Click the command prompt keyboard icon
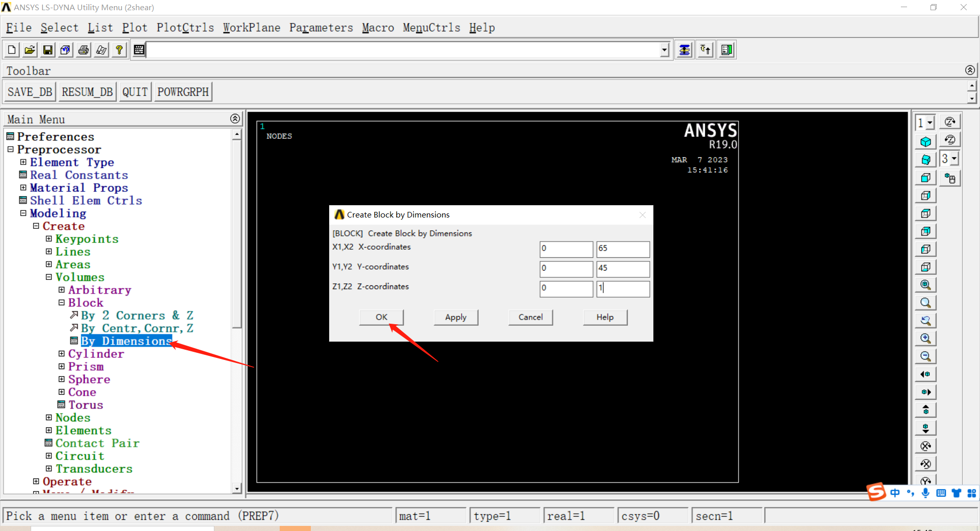This screenshot has height=531, width=980. (139, 50)
